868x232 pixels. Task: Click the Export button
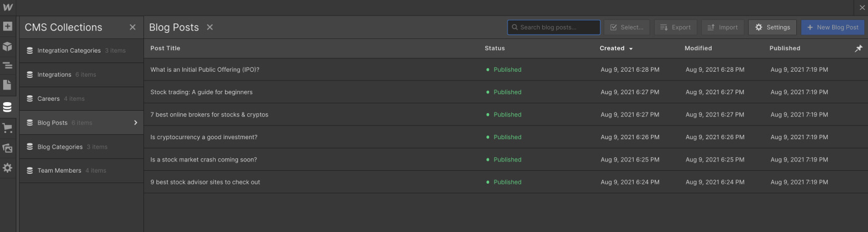675,27
